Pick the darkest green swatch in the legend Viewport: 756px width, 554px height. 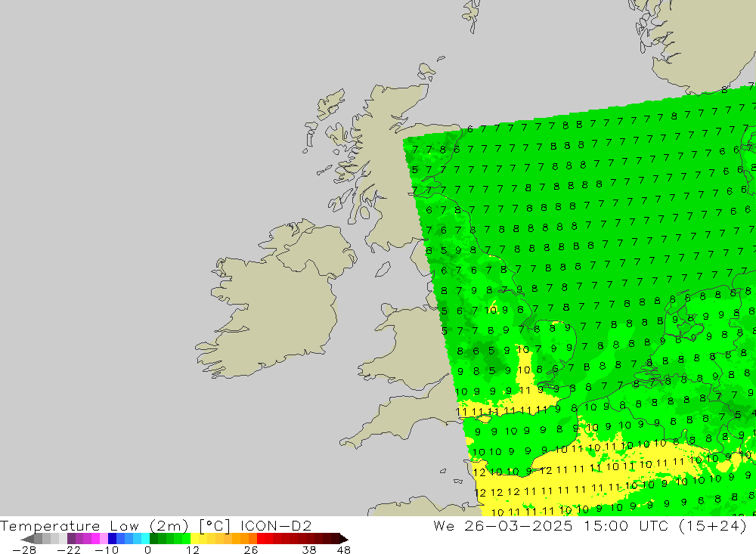coord(153,539)
